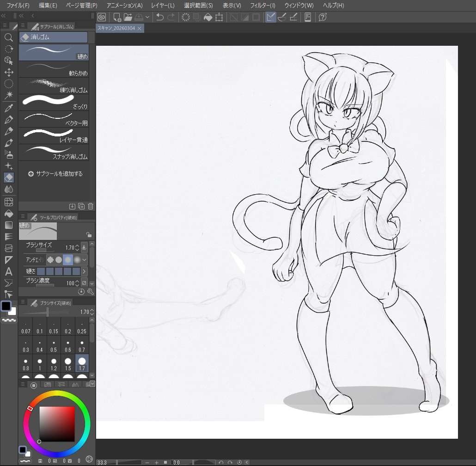Open the フィルター(I) menu
The height and width of the screenshot is (466, 476).
pos(262,6)
